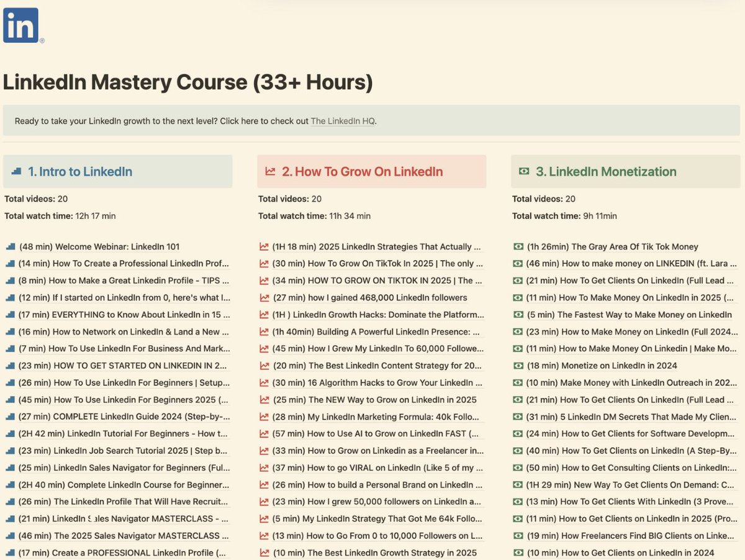This screenshot has height=560, width=745.
Task: Click the chart icon for how I gained 468,000 LinkedIn followers
Action: (264, 297)
